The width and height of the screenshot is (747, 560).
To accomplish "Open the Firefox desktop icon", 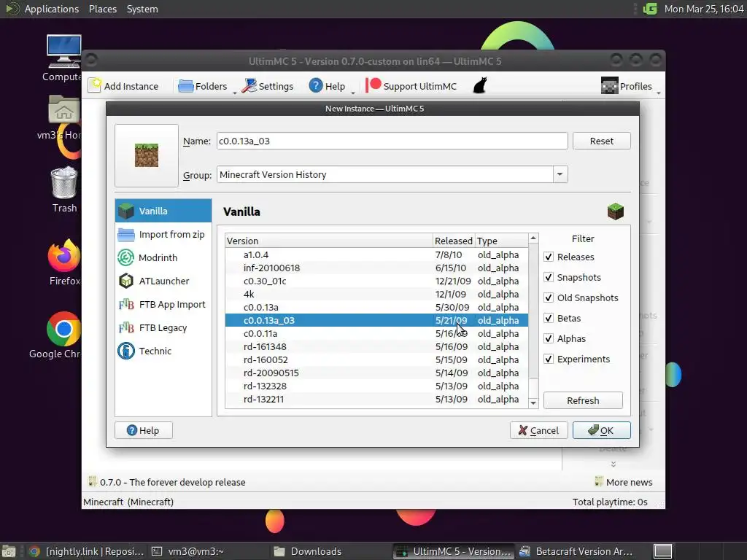I will [x=64, y=262].
